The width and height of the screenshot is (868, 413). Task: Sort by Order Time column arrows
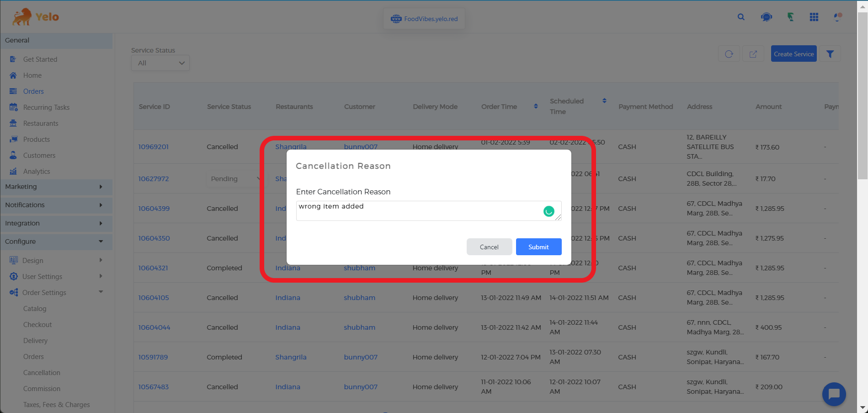[x=536, y=107]
